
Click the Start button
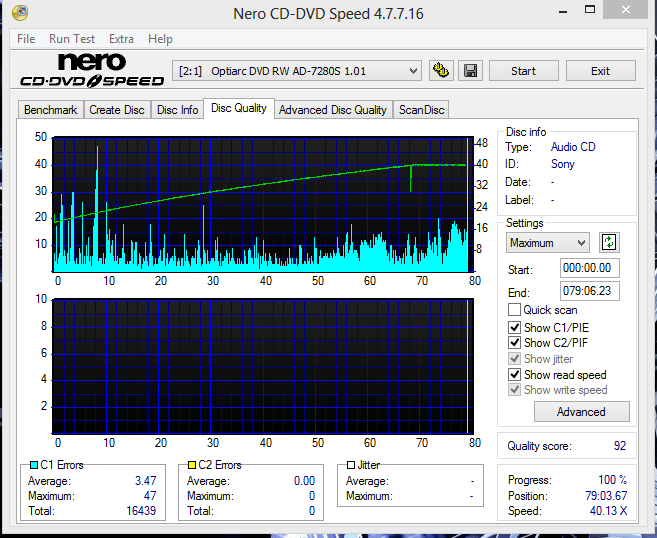[x=523, y=71]
